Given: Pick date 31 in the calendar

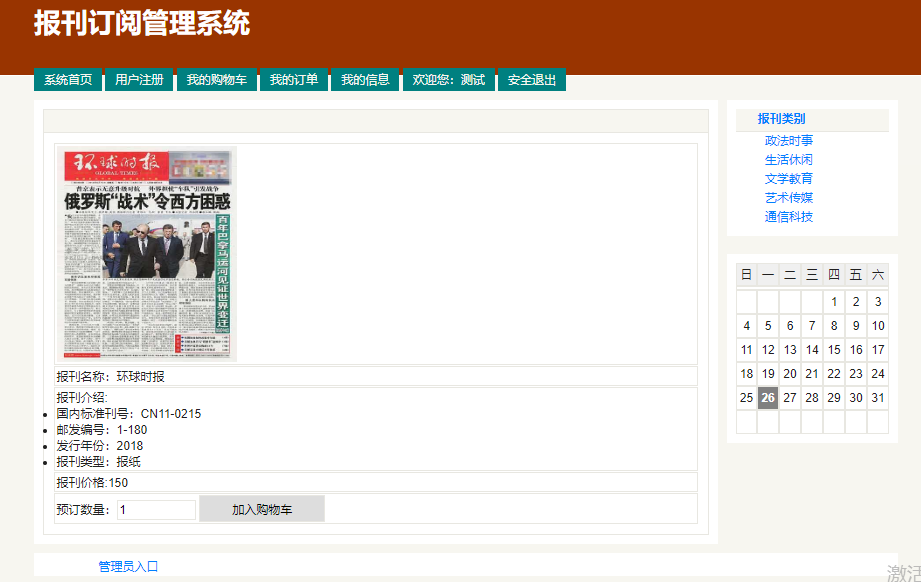Looking at the screenshot, I should (x=878, y=398).
